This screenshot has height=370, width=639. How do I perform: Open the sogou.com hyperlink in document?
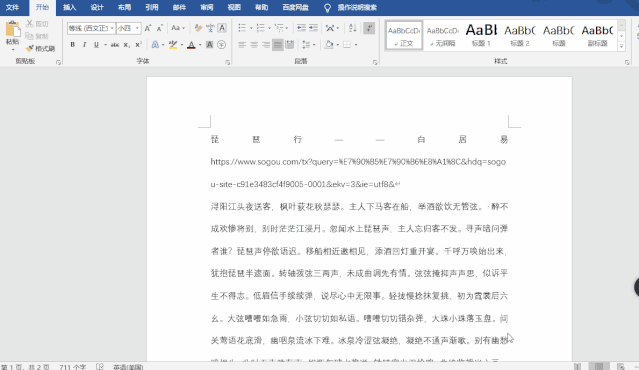[358, 173]
